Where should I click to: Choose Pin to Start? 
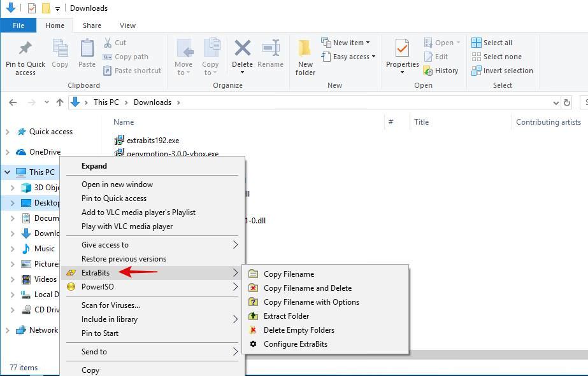[x=152, y=333]
